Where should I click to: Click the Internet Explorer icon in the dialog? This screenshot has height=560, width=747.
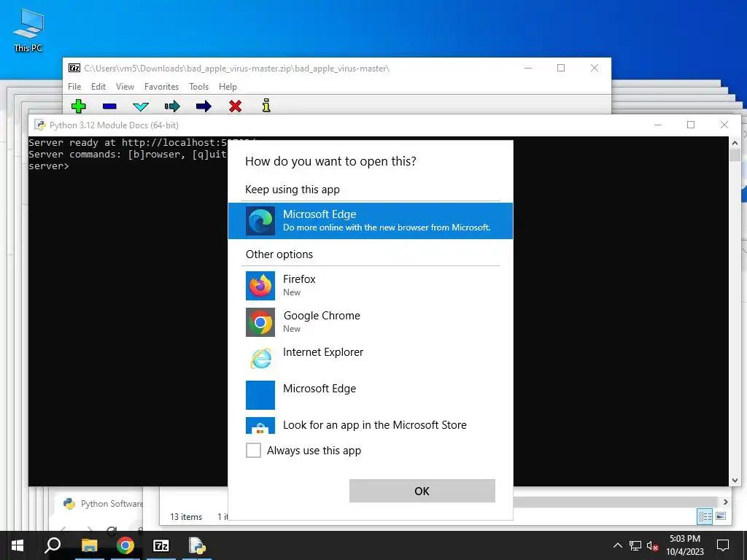click(260, 359)
